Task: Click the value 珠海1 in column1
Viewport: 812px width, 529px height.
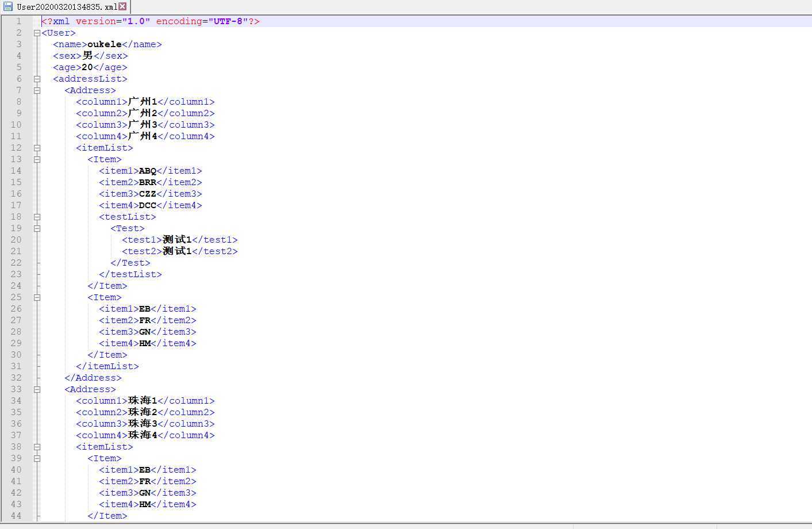Action: (143, 401)
